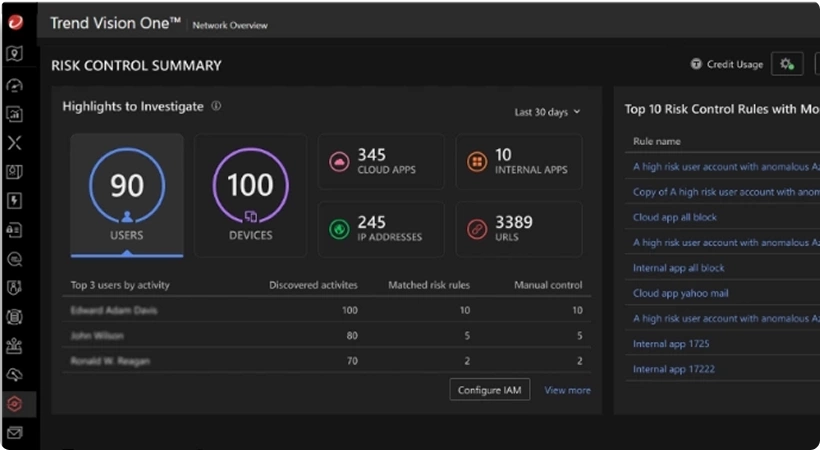Follow the View more link

click(x=567, y=390)
